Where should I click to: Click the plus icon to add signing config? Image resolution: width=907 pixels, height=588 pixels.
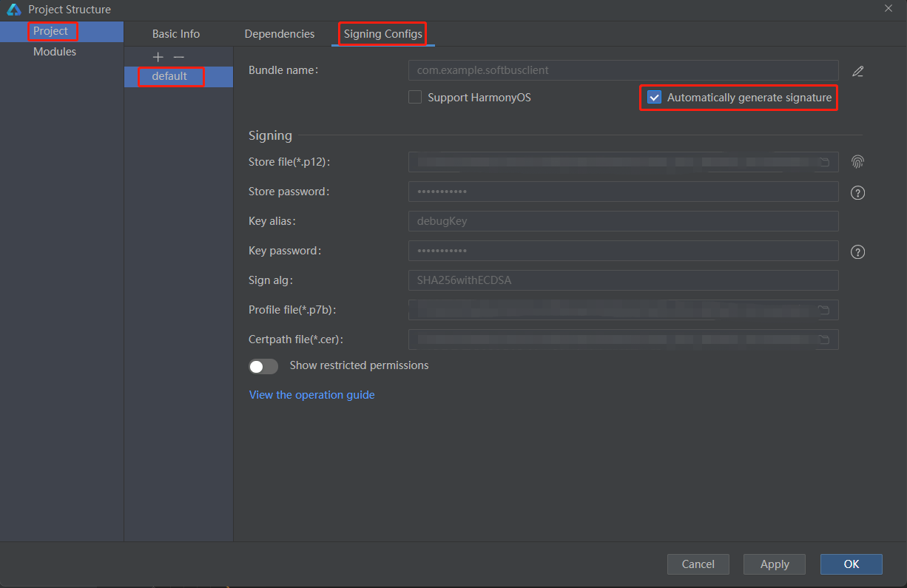point(158,57)
